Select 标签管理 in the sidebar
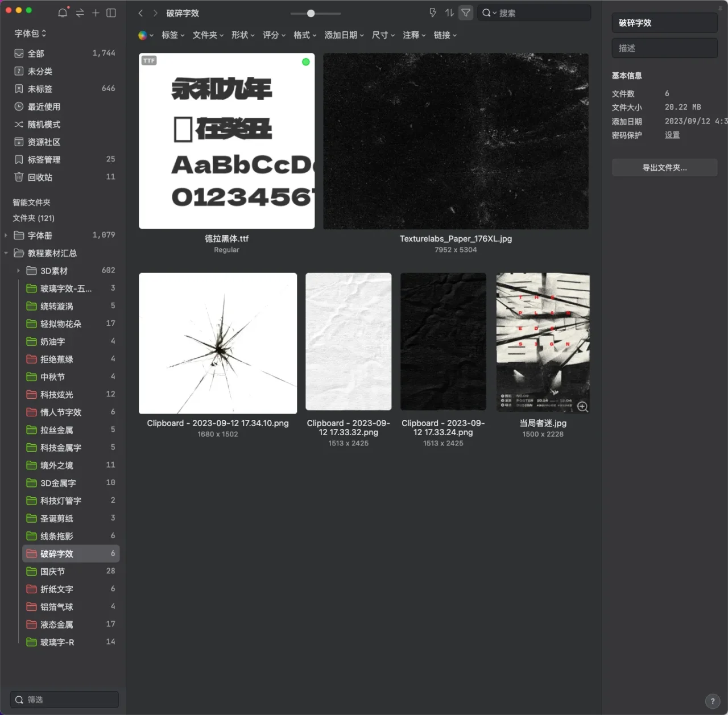 (x=44, y=160)
